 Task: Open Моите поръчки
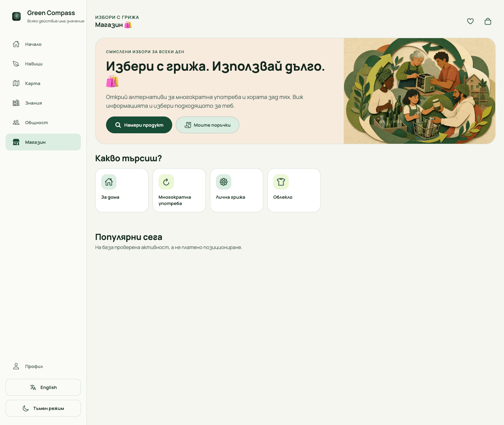(x=208, y=125)
